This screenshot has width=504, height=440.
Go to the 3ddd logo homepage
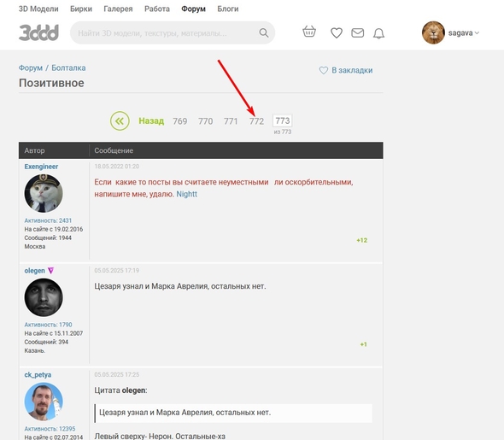point(38,32)
